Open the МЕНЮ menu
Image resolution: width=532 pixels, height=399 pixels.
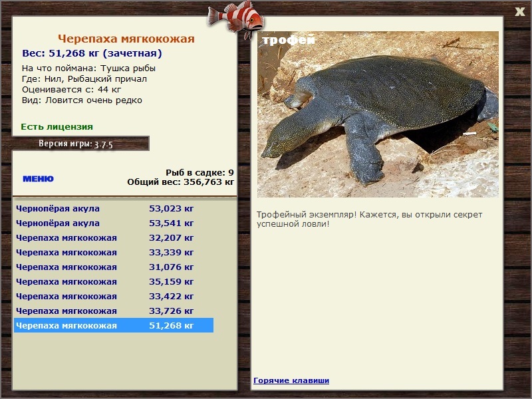(39, 179)
